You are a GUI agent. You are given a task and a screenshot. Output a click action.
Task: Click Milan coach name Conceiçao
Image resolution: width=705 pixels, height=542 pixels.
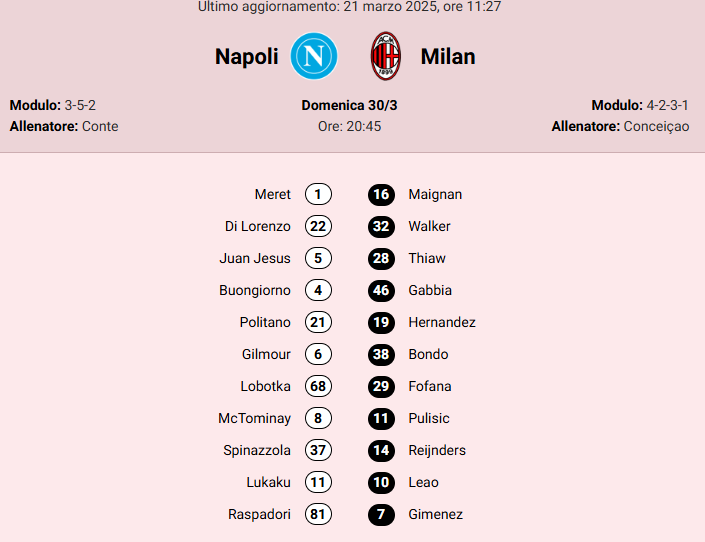pyautogui.click(x=656, y=127)
